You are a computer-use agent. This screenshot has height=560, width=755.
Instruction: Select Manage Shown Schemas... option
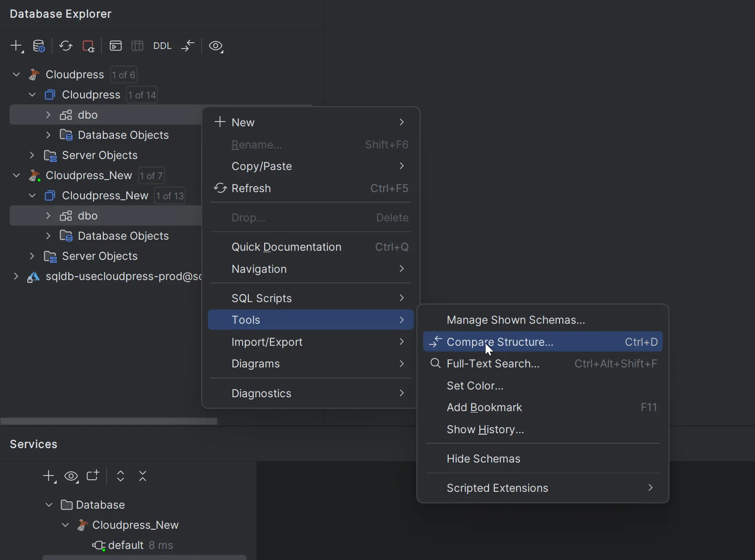click(543, 320)
